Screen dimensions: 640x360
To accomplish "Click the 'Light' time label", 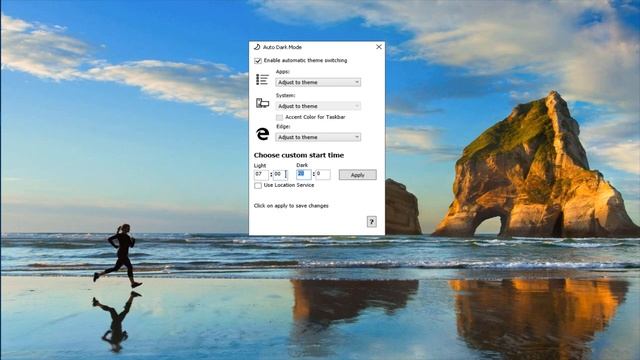I will (x=260, y=165).
